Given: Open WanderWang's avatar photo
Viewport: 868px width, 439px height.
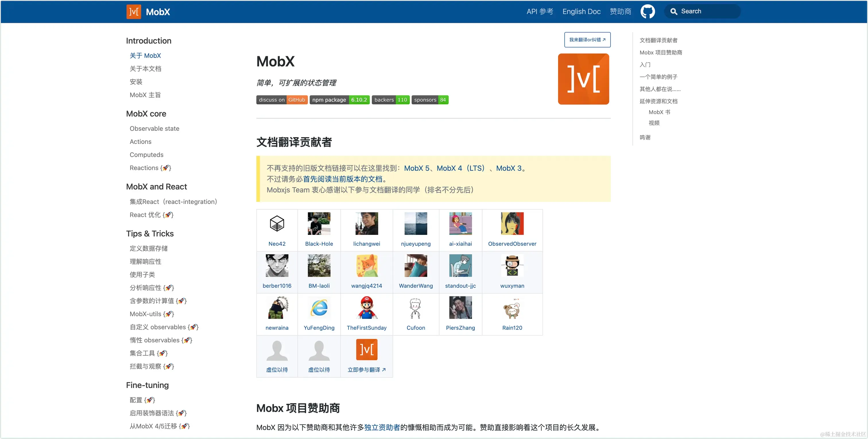Looking at the screenshot, I should coord(415,266).
